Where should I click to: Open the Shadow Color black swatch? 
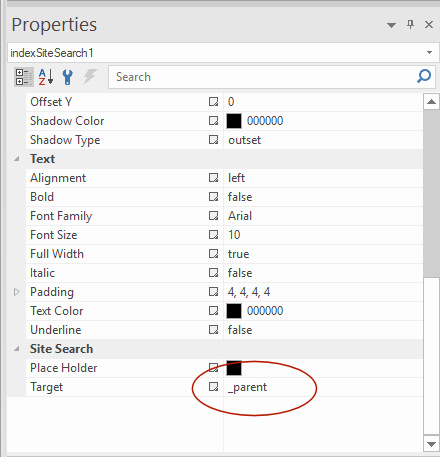234,121
